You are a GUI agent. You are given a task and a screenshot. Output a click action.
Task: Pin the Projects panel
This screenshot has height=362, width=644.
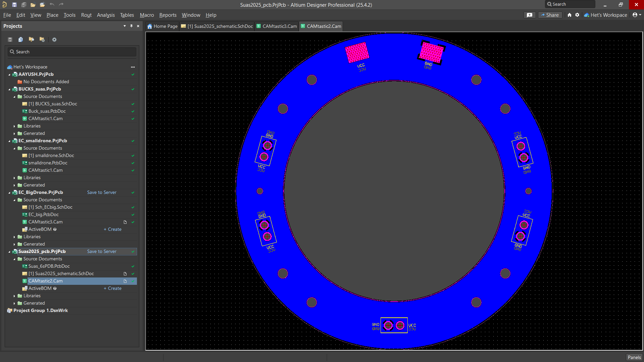click(131, 26)
